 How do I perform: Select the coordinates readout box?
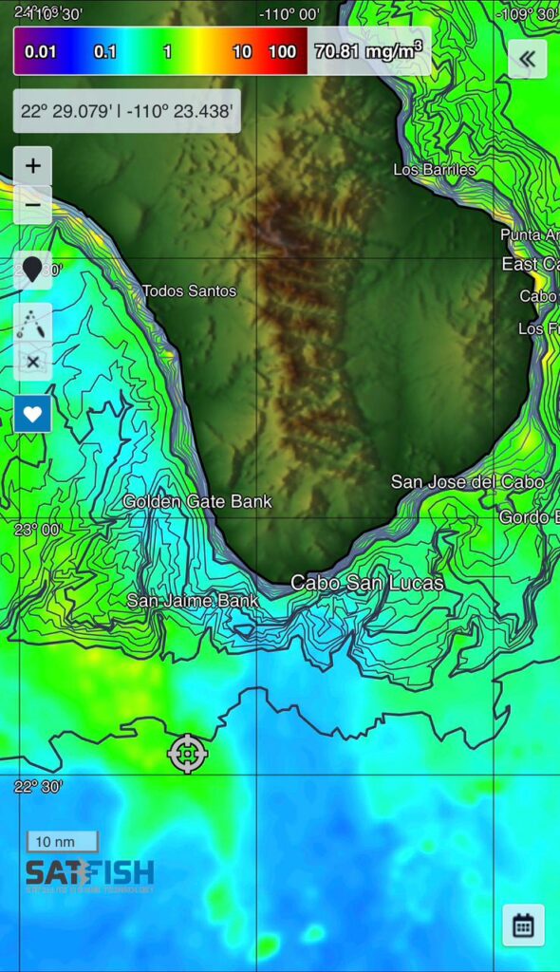tap(127, 111)
